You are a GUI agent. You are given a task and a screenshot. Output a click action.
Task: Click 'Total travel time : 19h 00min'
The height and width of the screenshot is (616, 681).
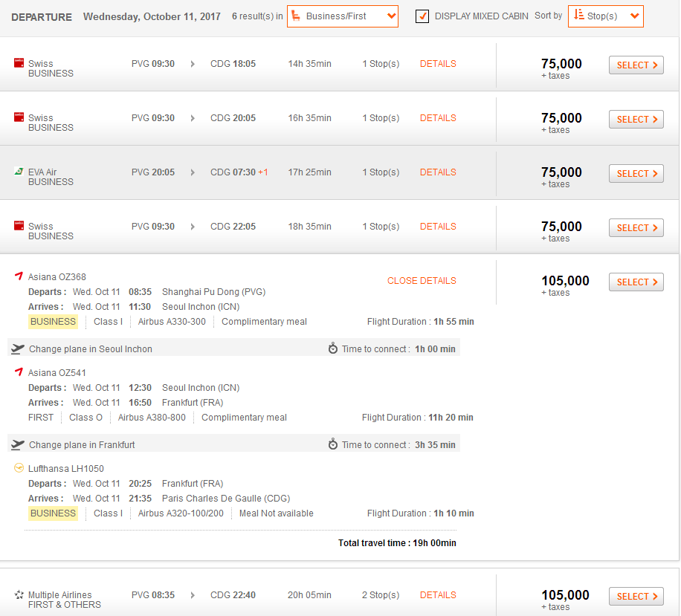pyautogui.click(x=397, y=543)
